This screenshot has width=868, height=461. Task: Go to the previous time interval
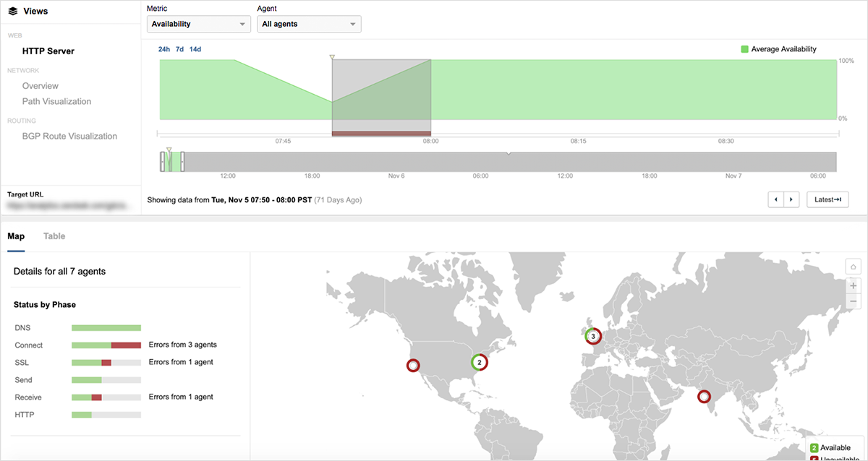[x=775, y=199]
